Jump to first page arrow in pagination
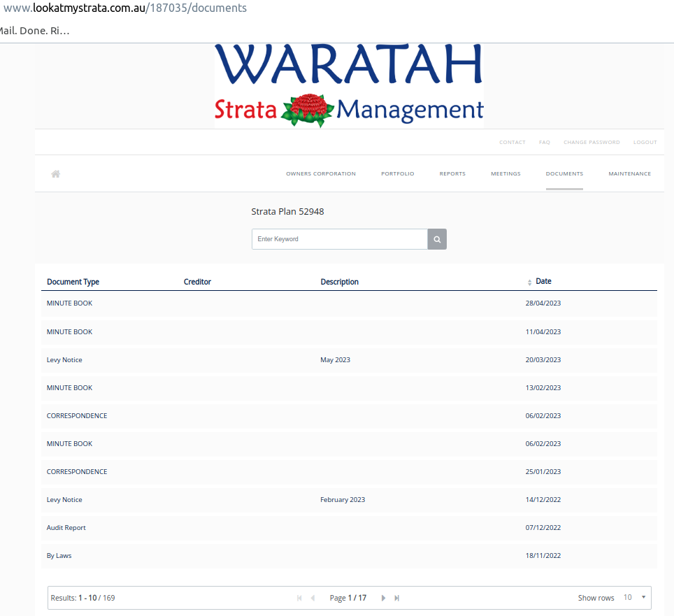The height and width of the screenshot is (616, 674). click(299, 598)
